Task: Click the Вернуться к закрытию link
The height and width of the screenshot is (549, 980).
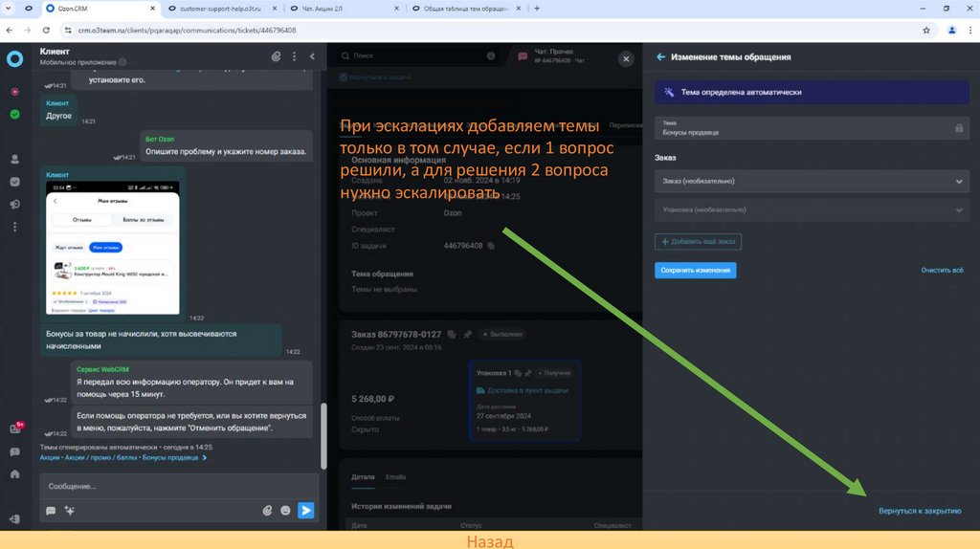Action: [x=920, y=511]
